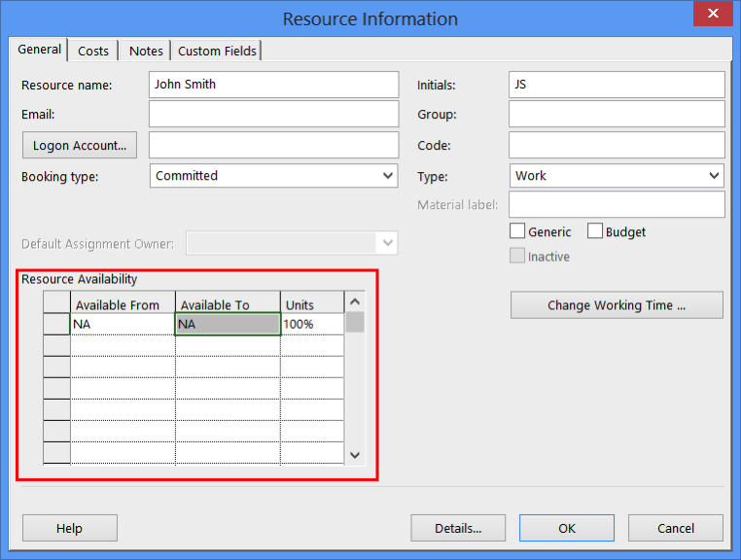Click the Logon Account button
The height and width of the screenshot is (560, 741).
pyautogui.click(x=80, y=145)
